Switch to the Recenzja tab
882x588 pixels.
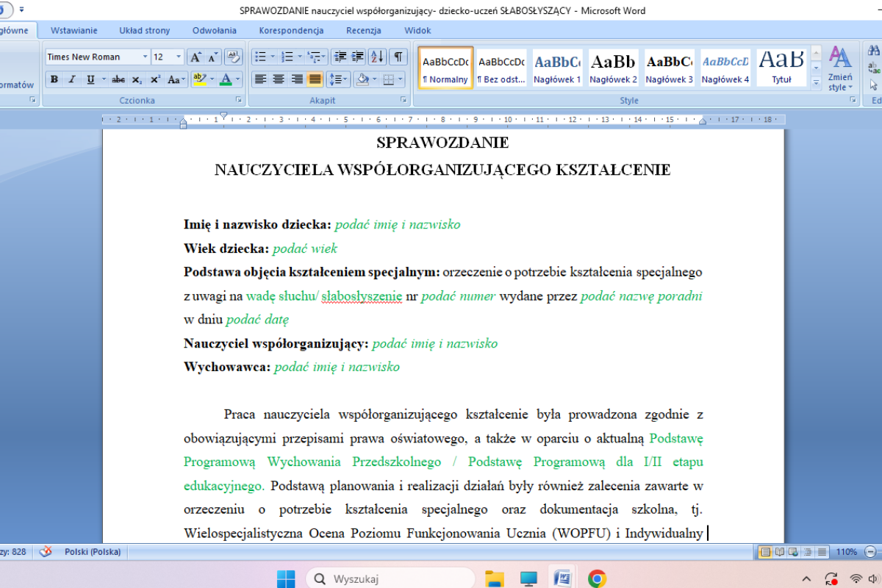pos(363,30)
